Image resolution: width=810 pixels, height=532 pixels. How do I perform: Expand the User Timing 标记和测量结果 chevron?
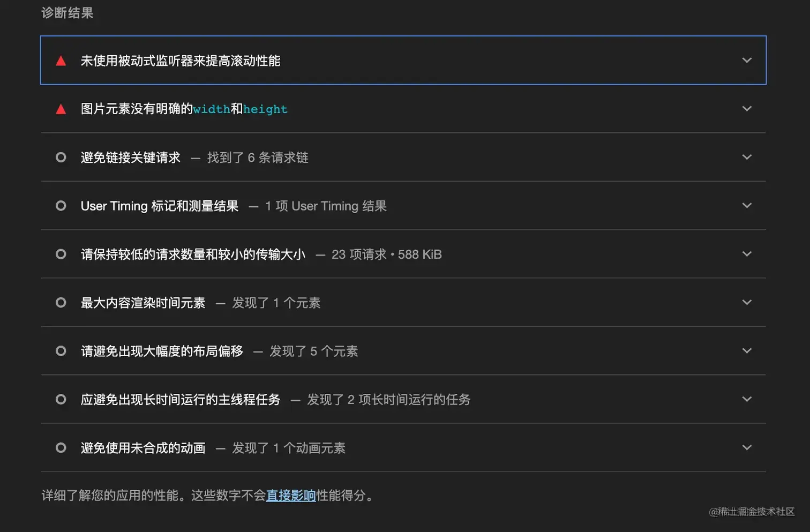pos(747,205)
